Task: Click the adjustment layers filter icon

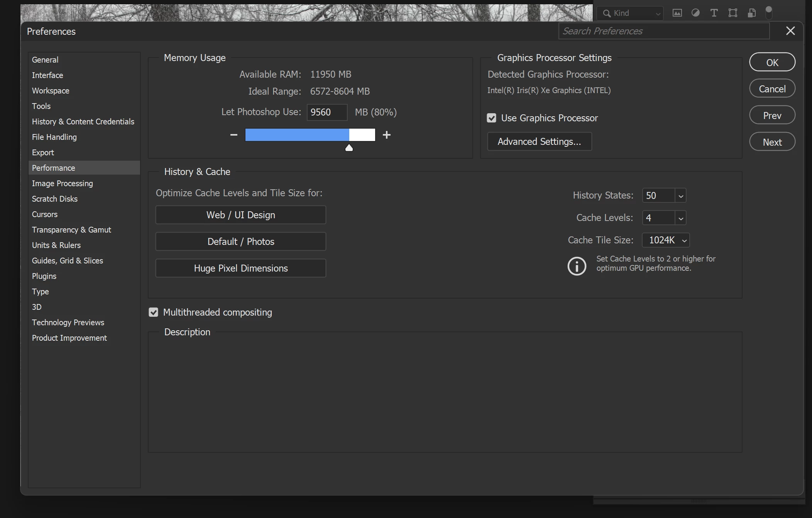Action: (695, 13)
